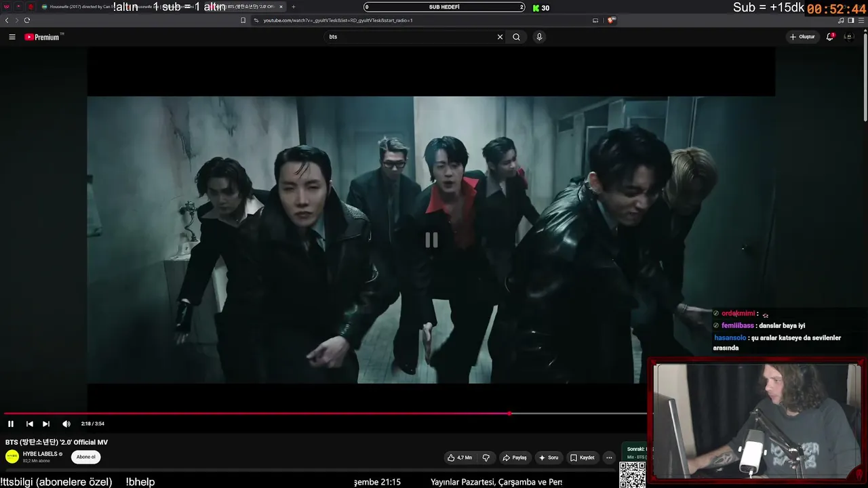This screenshot has height=488, width=868.
Task: Close the BTS video tab
Action: [x=281, y=7]
